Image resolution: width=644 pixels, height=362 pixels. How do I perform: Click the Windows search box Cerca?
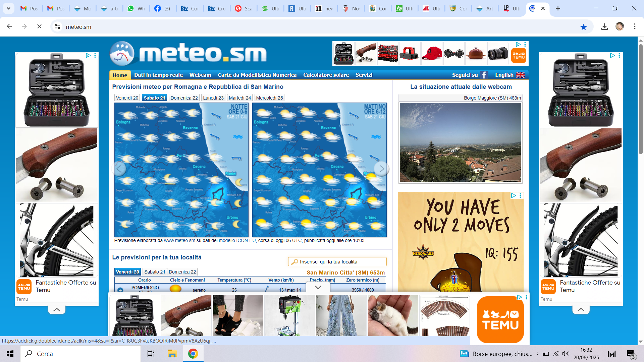tap(80, 354)
